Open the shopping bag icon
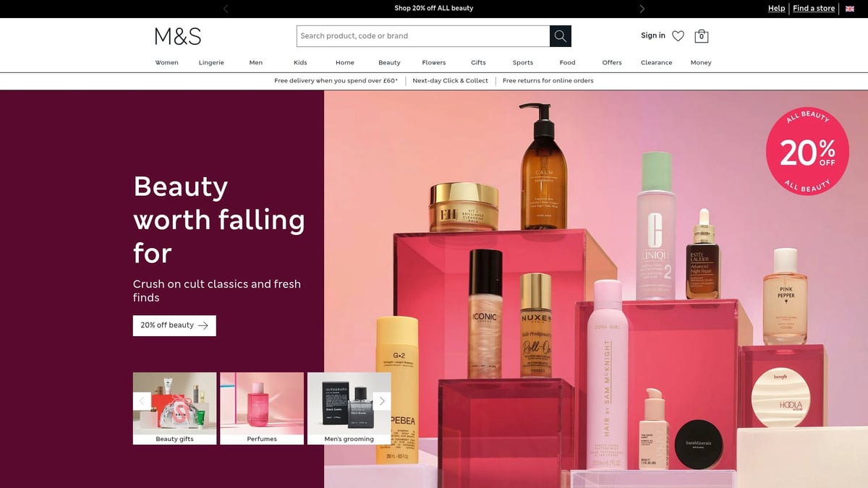The height and width of the screenshot is (488, 868). [701, 36]
